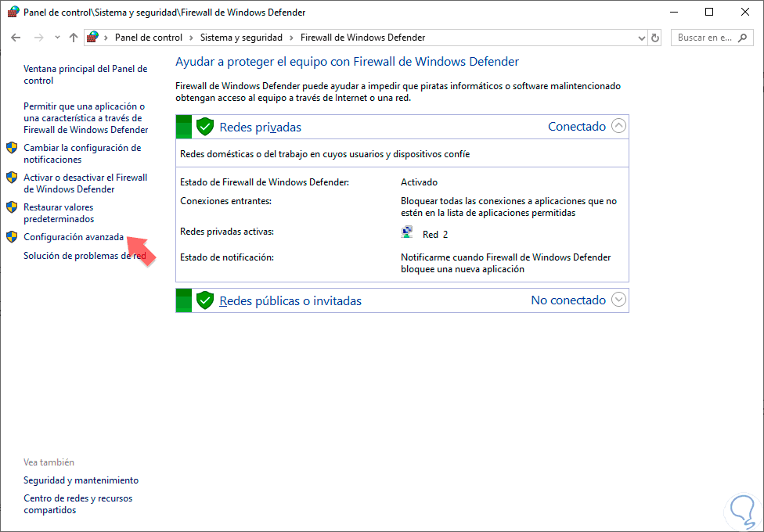
Task: Expand the Redes públicas o invitadas chevron
Action: pyautogui.click(x=619, y=300)
